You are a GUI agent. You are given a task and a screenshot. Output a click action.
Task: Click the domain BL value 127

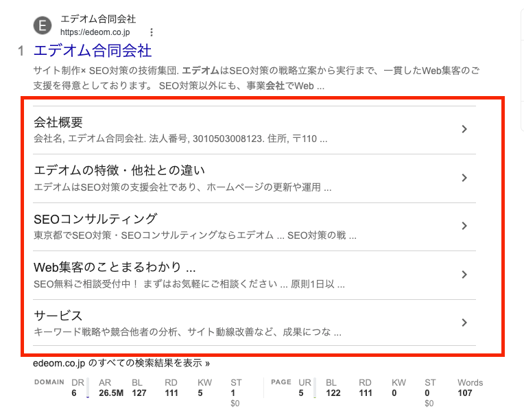[x=139, y=393]
